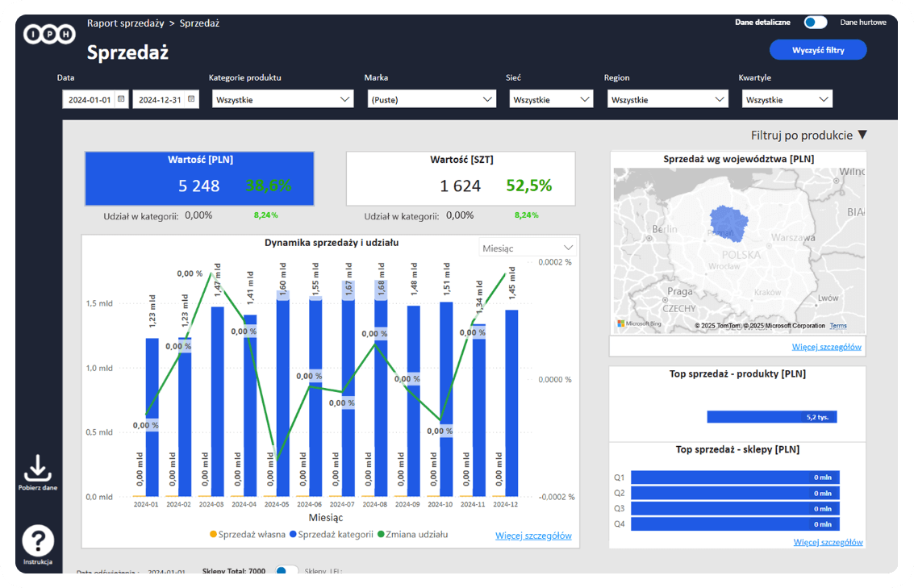The image size is (914, 588).
Task: Toggle Dane detaliczne / Dane hurtowe switch
Action: tap(815, 23)
